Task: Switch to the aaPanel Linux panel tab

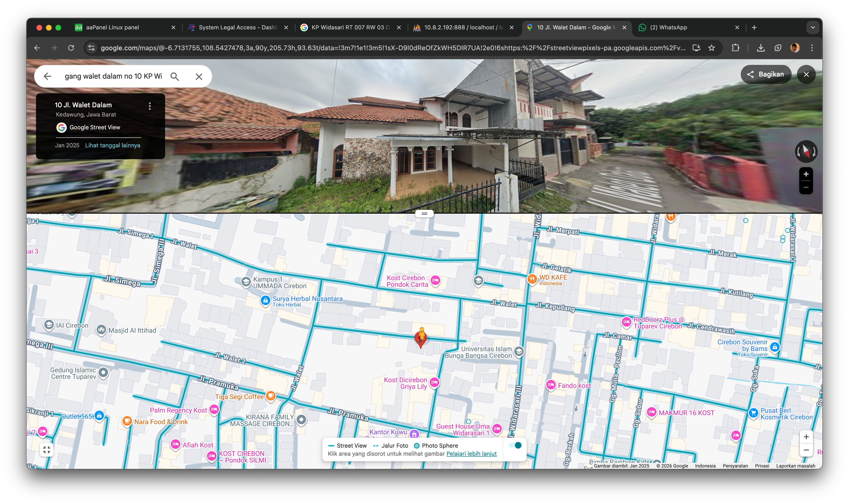Action: tap(113, 27)
